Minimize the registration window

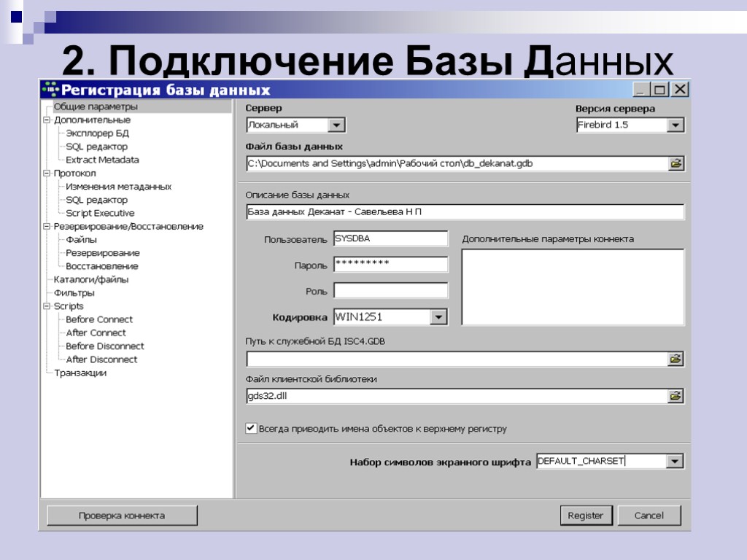click(x=640, y=89)
